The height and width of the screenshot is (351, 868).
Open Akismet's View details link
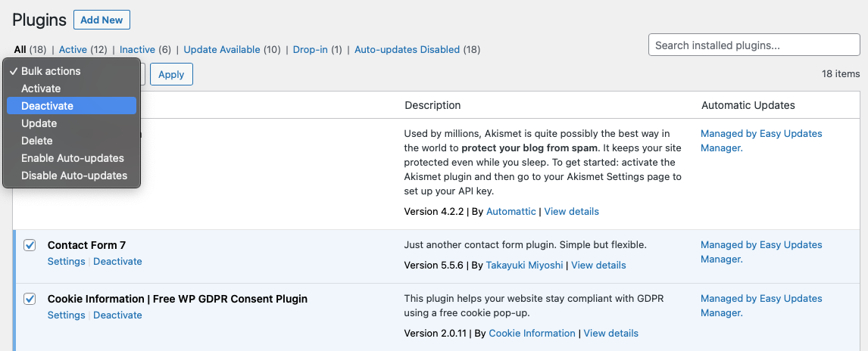(x=571, y=212)
